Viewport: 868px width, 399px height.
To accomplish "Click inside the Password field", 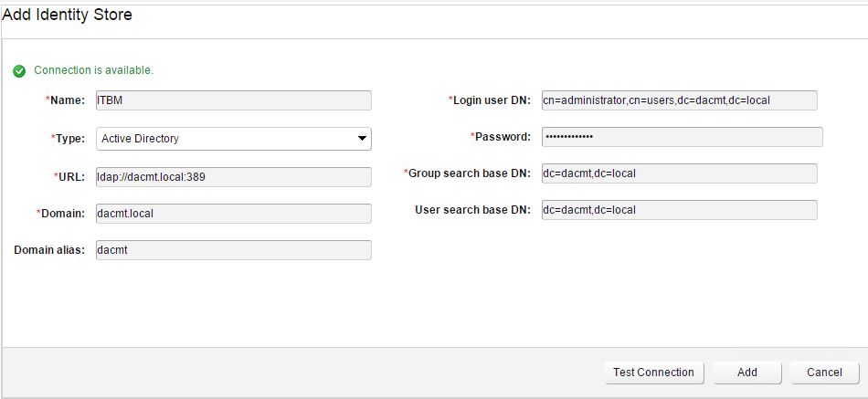I will (682, 137).
